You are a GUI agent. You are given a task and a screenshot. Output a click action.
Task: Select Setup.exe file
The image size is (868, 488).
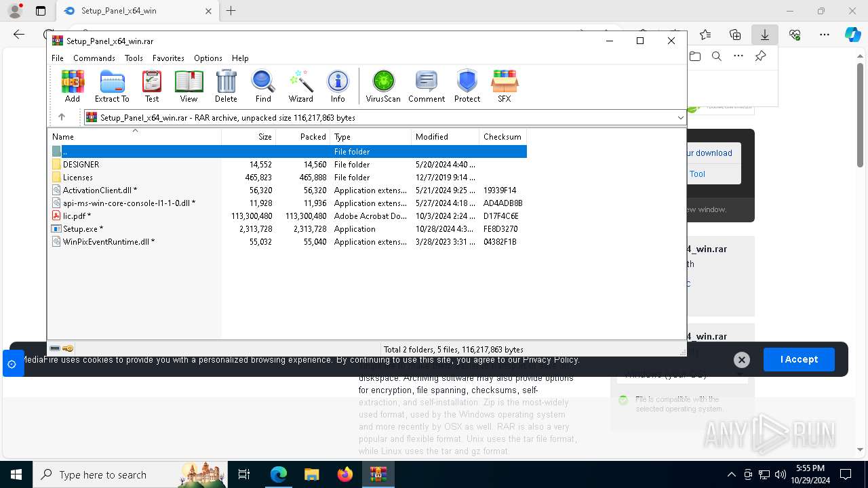click(x=288, y=229)
